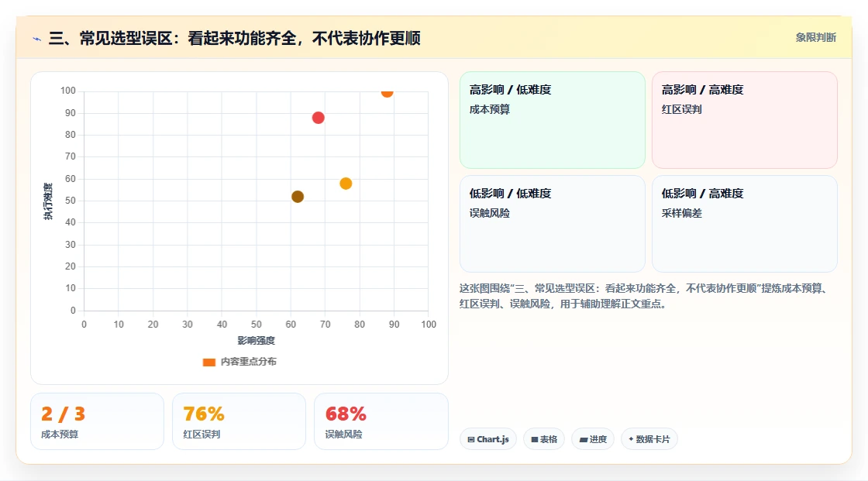Click the icon in 数据卡片 chip
Screen dimensions: 868x481
631,439
